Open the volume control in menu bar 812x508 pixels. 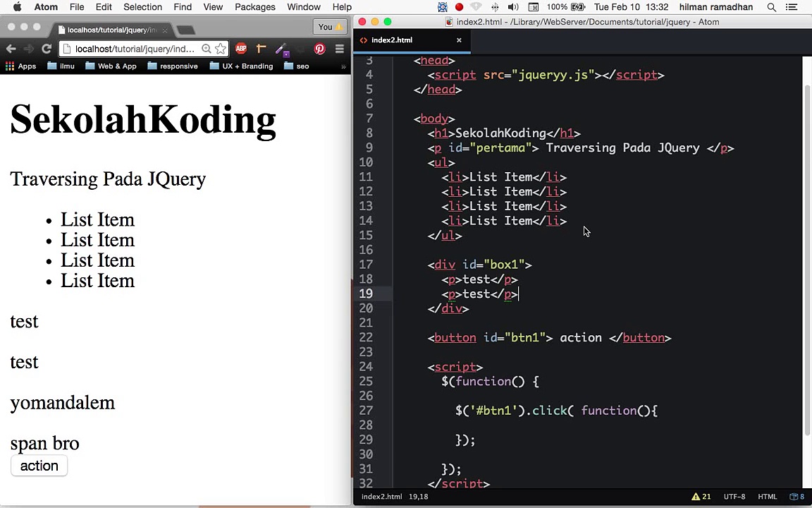click(513, 7)
